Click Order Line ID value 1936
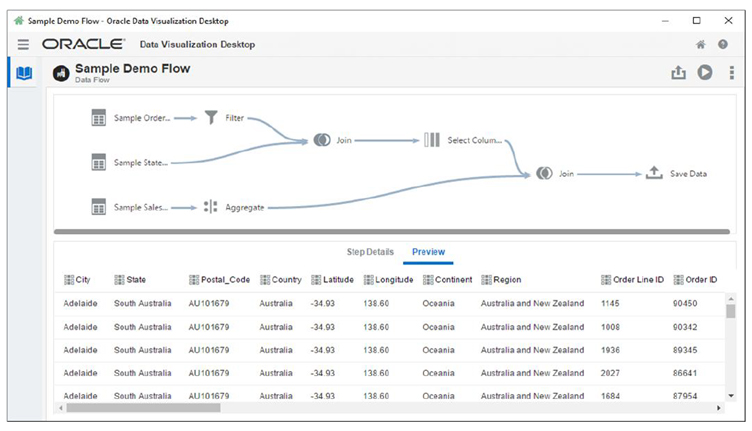 (610, 350)
